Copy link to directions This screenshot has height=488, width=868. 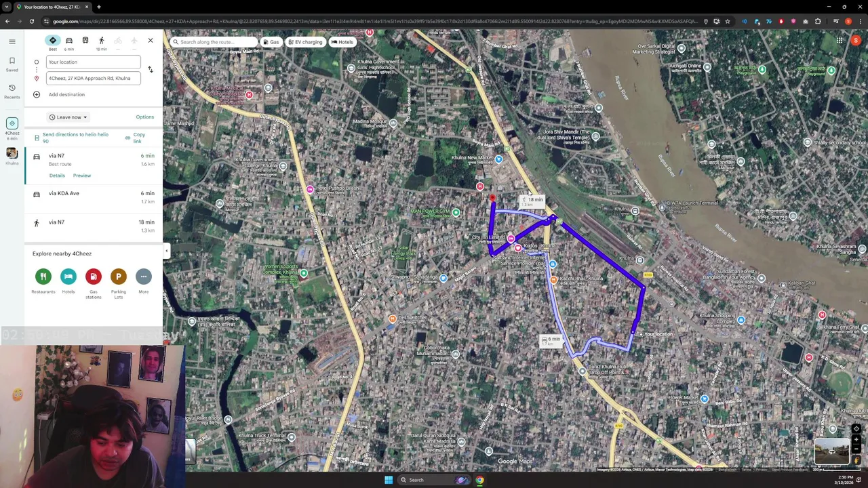click(135, 138)
